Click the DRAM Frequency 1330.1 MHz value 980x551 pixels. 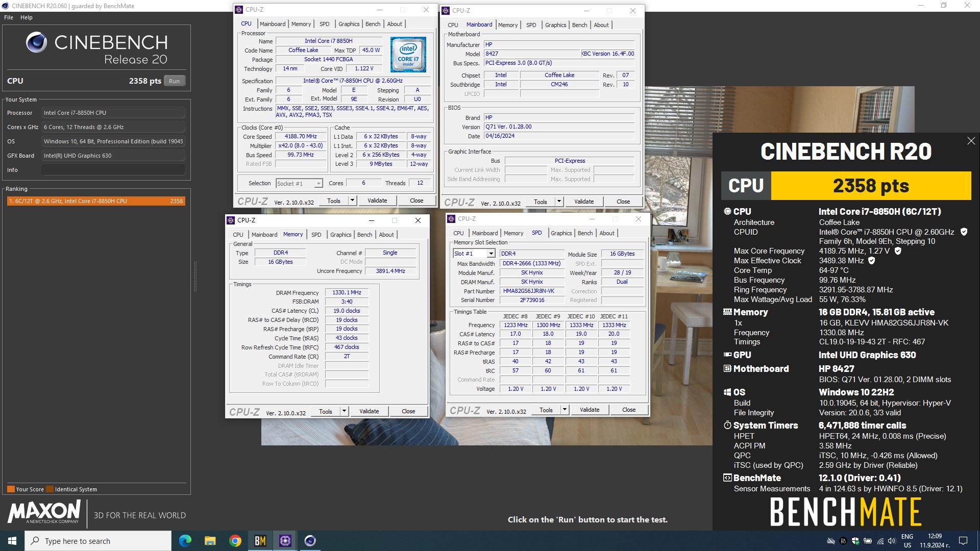(x=347, y=292)
